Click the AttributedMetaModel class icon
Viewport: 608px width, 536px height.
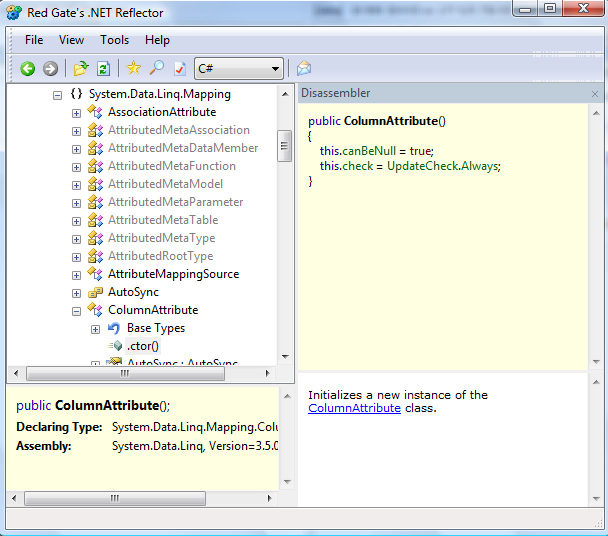[95, 184]
